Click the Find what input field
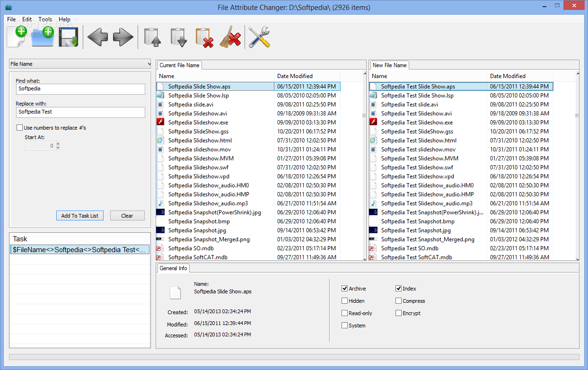The width and height of the screenshot is (588, 370). [80, 89]
